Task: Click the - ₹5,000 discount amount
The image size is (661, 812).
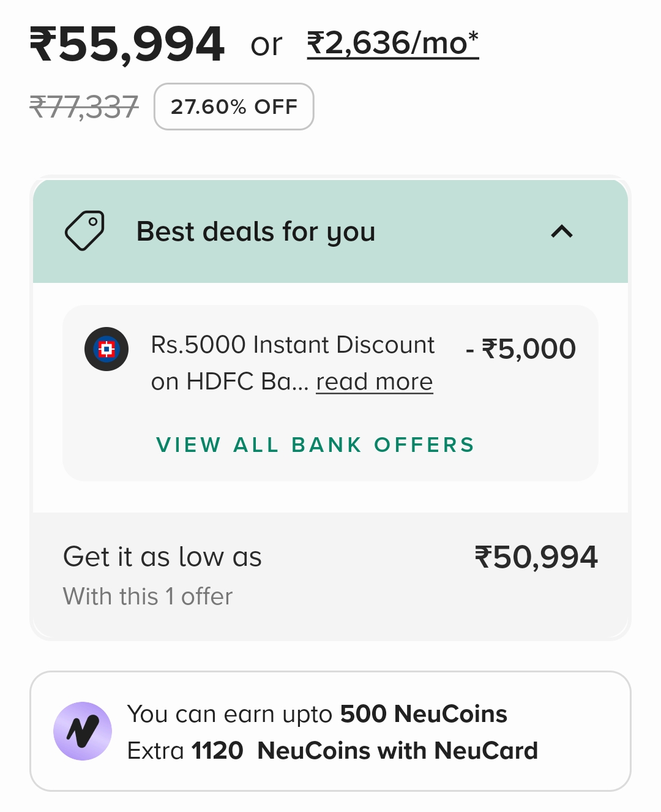Action: 521,349
